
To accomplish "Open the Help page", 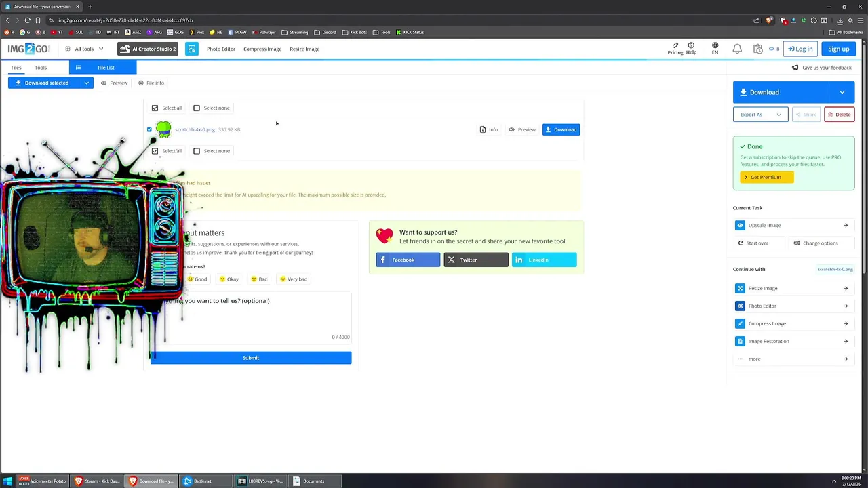I will point(691,49).
